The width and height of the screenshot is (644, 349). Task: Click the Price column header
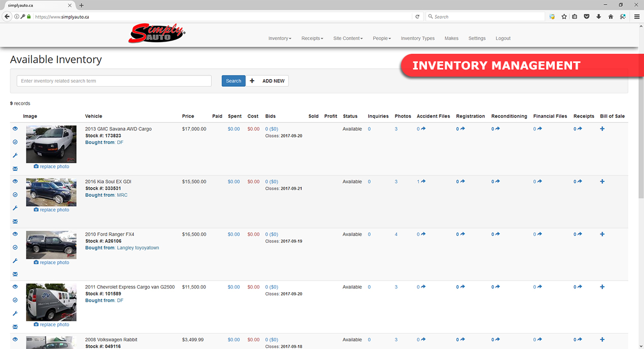pyautogui.click(x=188, y=116)
